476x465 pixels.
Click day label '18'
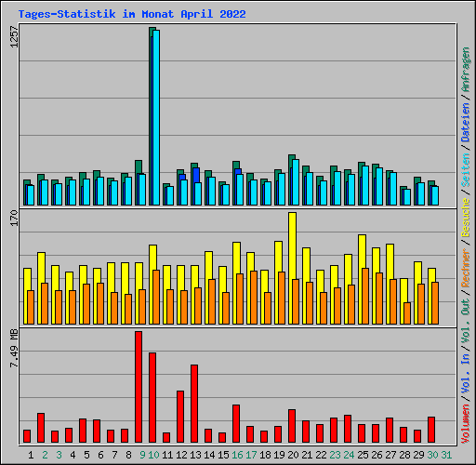point(265,455)
